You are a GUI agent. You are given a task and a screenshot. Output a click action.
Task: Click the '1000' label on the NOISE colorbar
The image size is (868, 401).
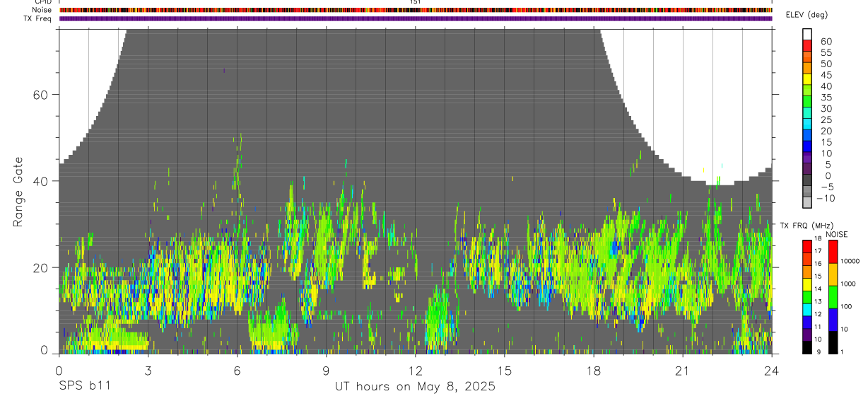tap(848, 284)
